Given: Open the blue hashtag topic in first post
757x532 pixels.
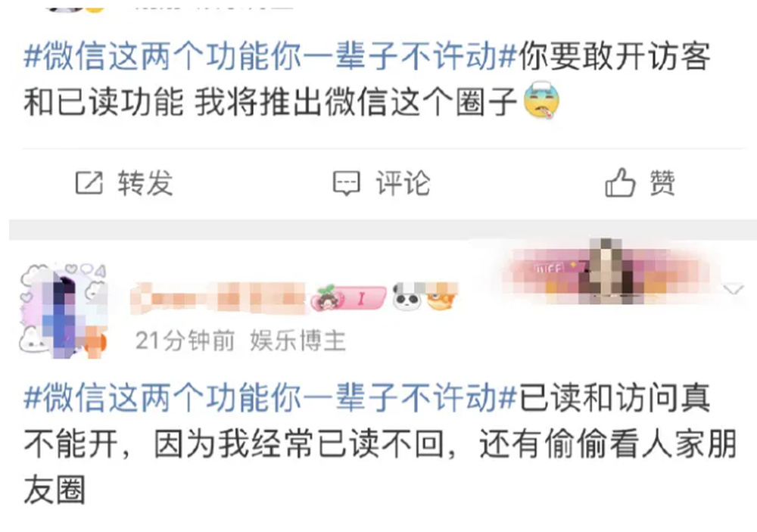Looking at the screenshot, I should tap(271, 57).
